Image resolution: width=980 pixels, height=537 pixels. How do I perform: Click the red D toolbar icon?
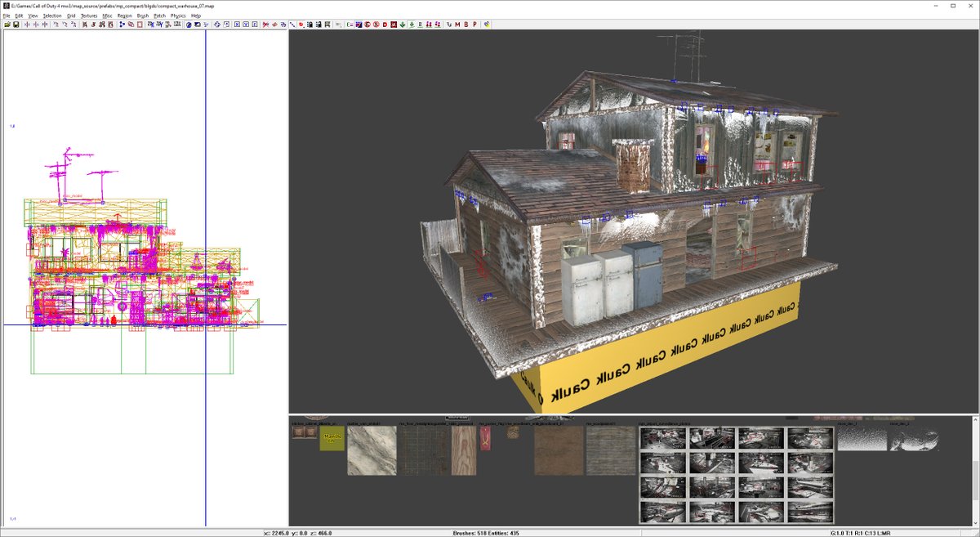tap(385, 25)
